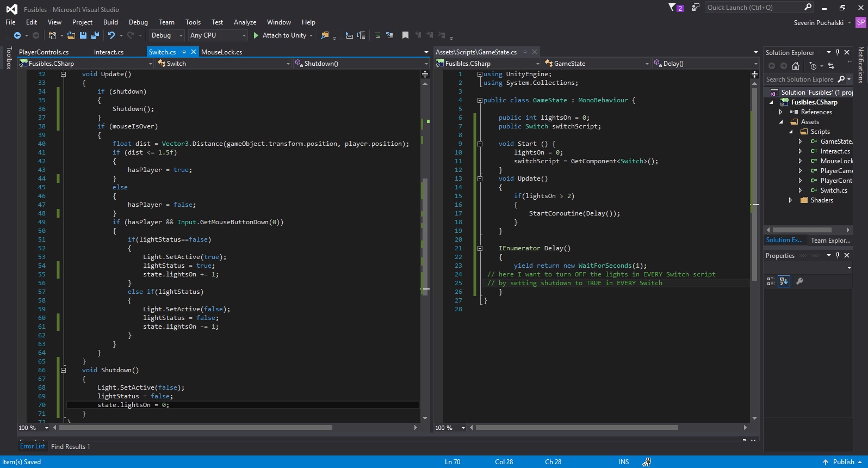Screen dimensions: 868x468
Task: Save the current file with the floppy icon
Action: [83, 35]
